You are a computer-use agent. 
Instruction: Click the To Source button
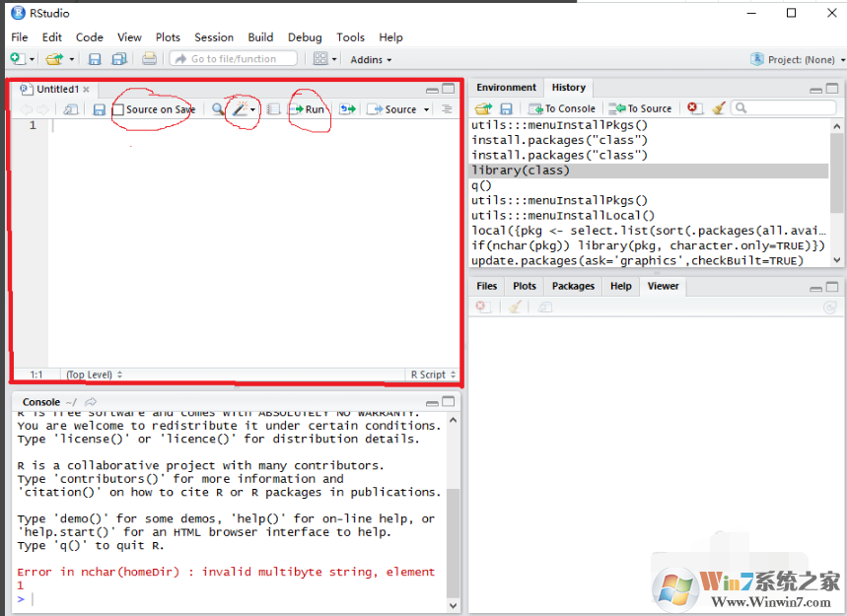click(x=640, y=108)
